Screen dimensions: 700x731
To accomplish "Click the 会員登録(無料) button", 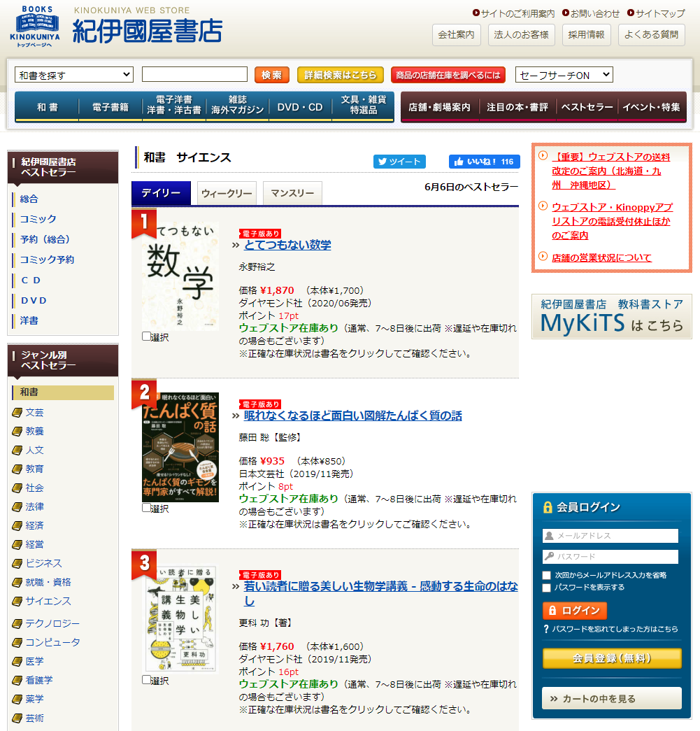I will 612,658.
